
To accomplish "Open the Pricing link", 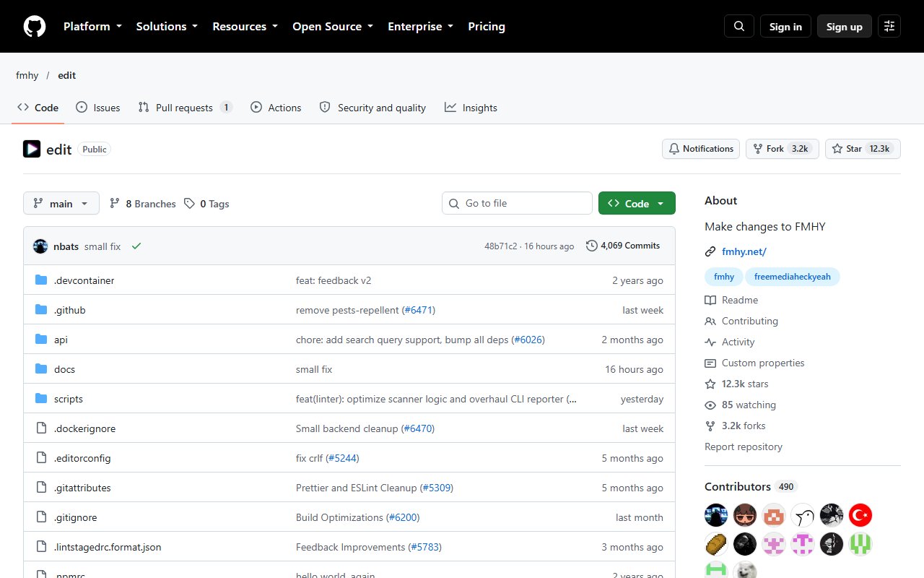I will [x=487, y=27].
